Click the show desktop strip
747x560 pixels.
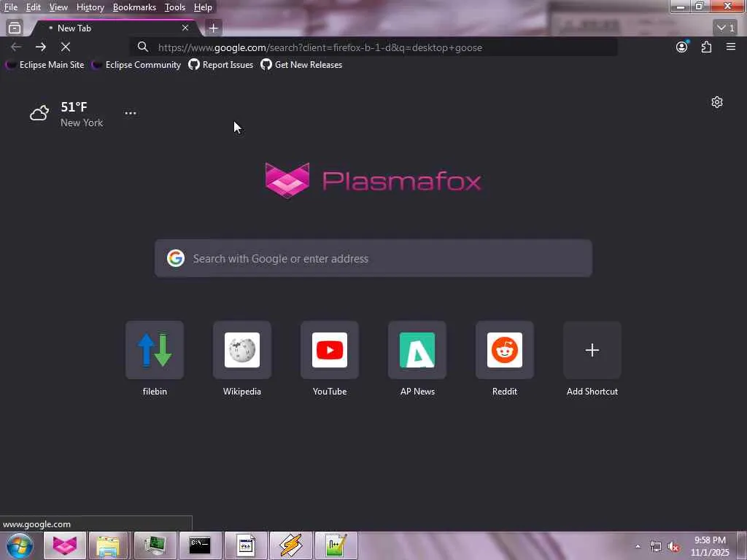(743, 545)
